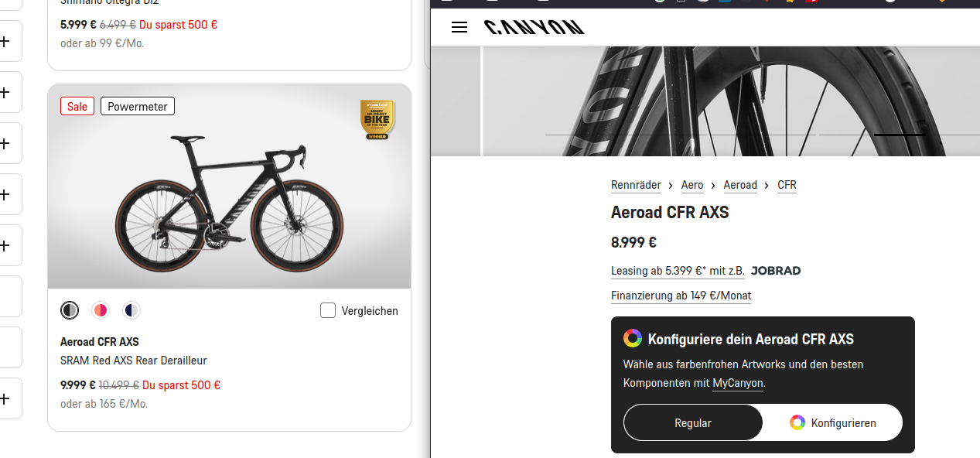980x458 pixels.
Task: Navigate to the Aeroad breadcrumb
Action: (x=740, y=185)
